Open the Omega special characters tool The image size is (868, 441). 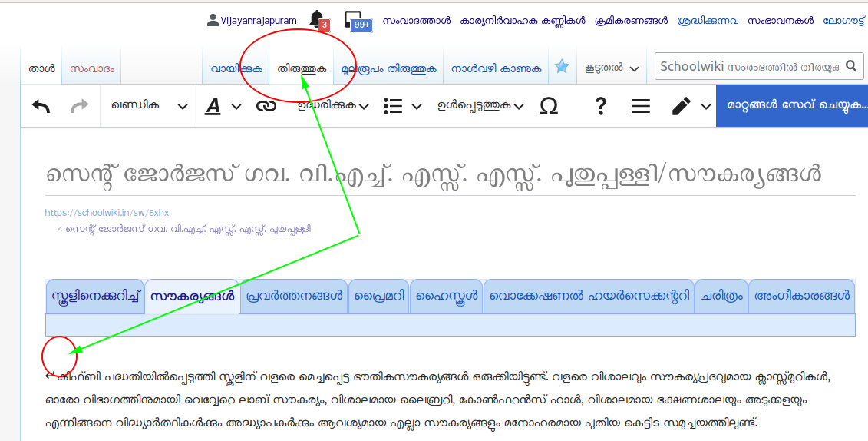point(548,107)
